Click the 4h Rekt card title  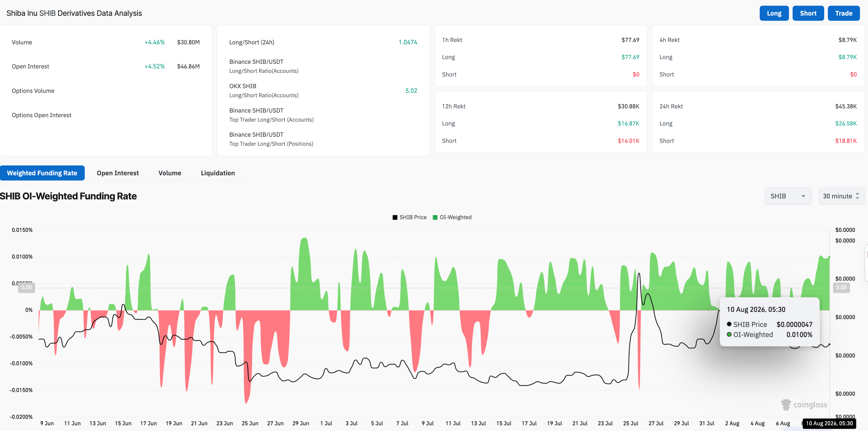pos(669,40)
